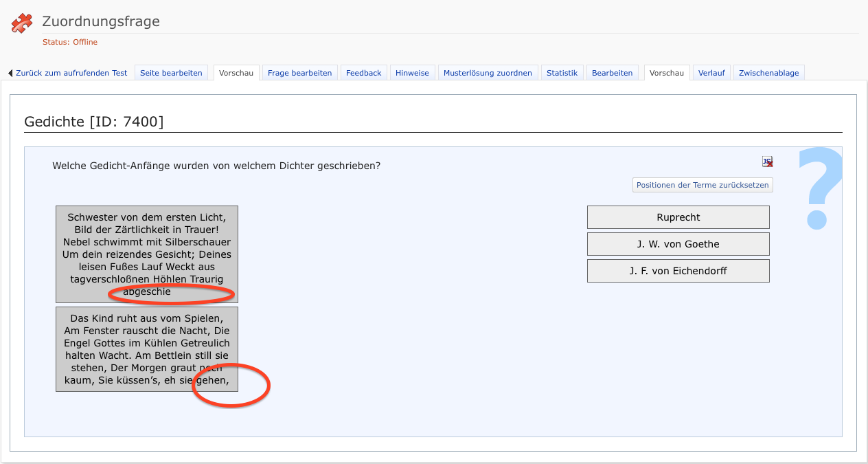Open the Feedback tab
The image size is (868, 464).
(x=363, y=73)
